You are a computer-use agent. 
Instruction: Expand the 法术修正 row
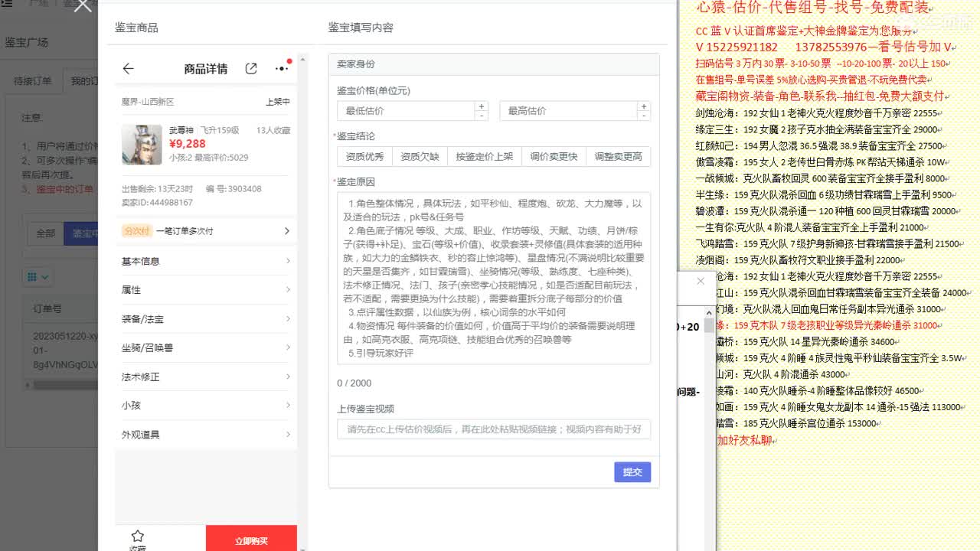coord(206,377)
